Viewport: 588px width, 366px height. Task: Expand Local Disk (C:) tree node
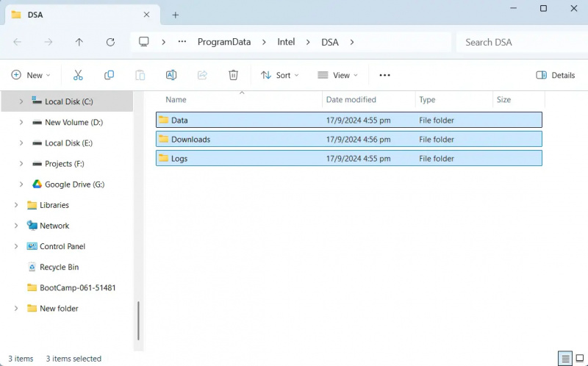click(21, 101)
